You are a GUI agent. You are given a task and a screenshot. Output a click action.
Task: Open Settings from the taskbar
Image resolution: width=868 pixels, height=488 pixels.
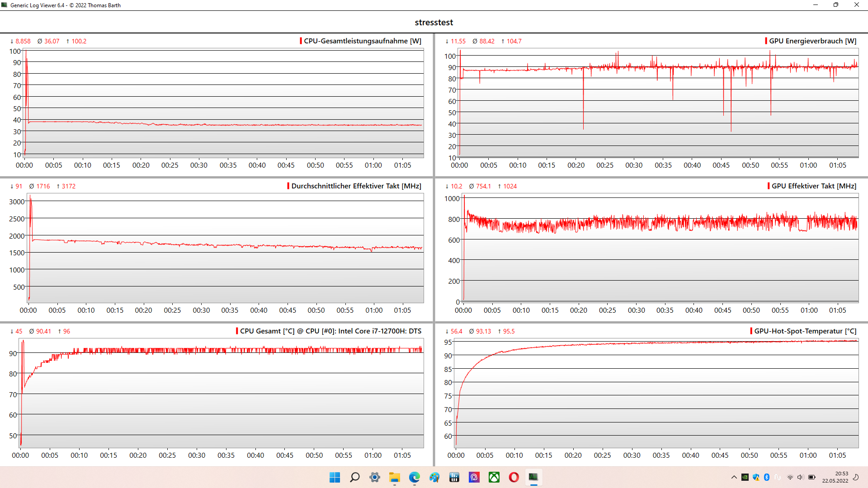point(375,477)
